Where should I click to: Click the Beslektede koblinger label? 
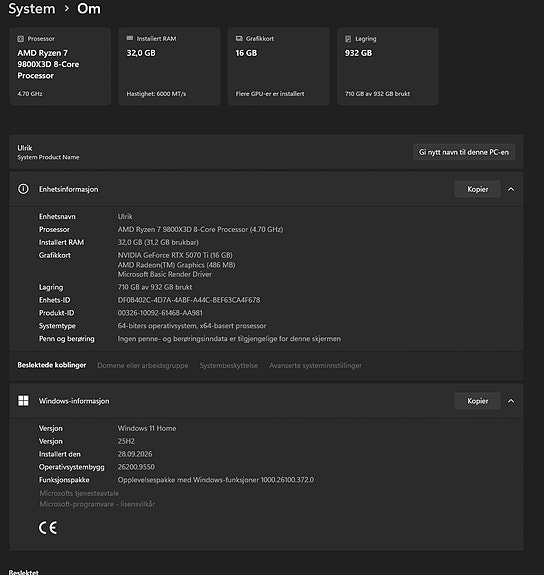52,365
